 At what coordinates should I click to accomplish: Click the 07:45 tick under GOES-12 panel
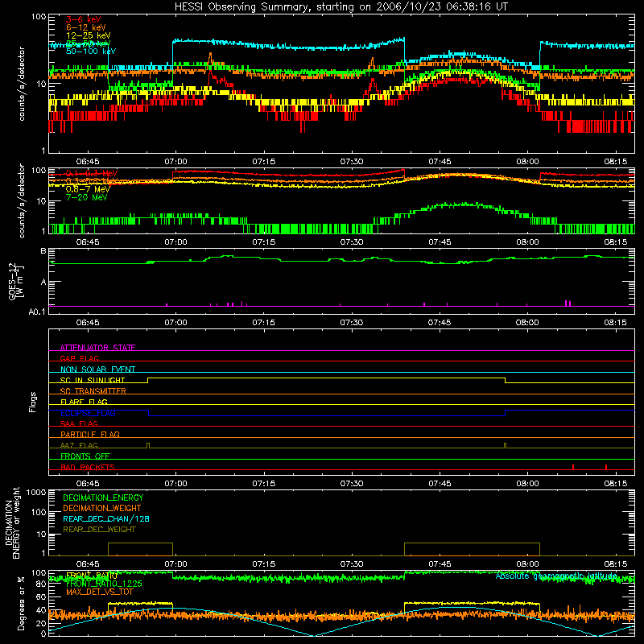point(440,322)
